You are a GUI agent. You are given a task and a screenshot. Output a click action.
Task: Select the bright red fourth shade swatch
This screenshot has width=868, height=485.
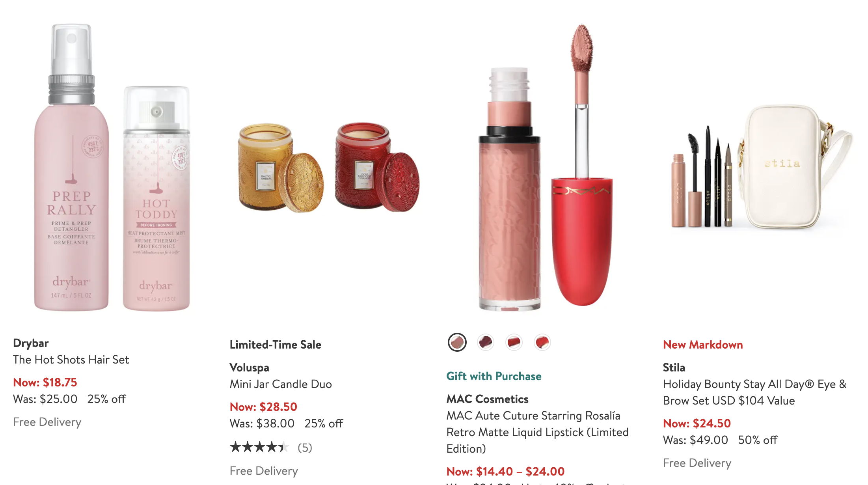click(x=542, y=342)
